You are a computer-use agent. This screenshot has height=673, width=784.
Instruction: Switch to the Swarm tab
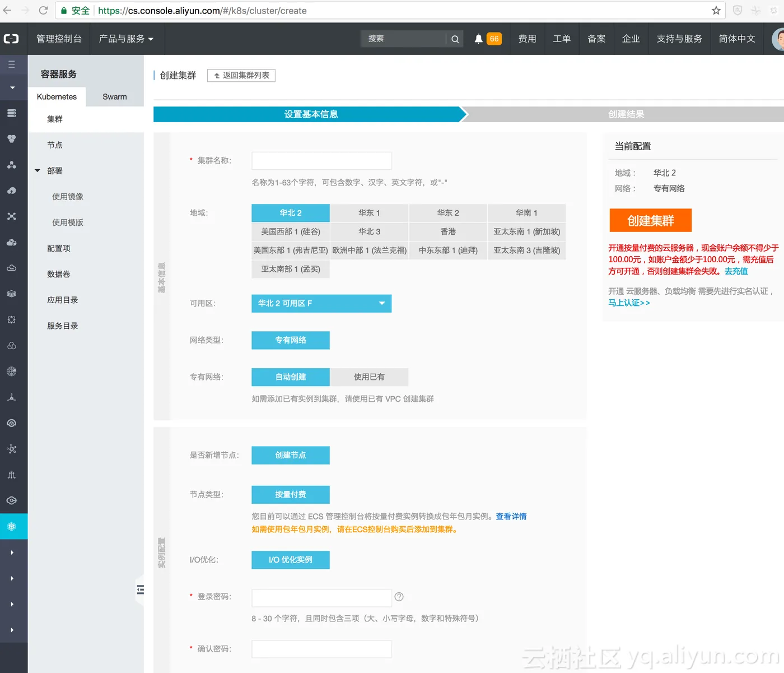pyautogui.click(x=115, y=97)
